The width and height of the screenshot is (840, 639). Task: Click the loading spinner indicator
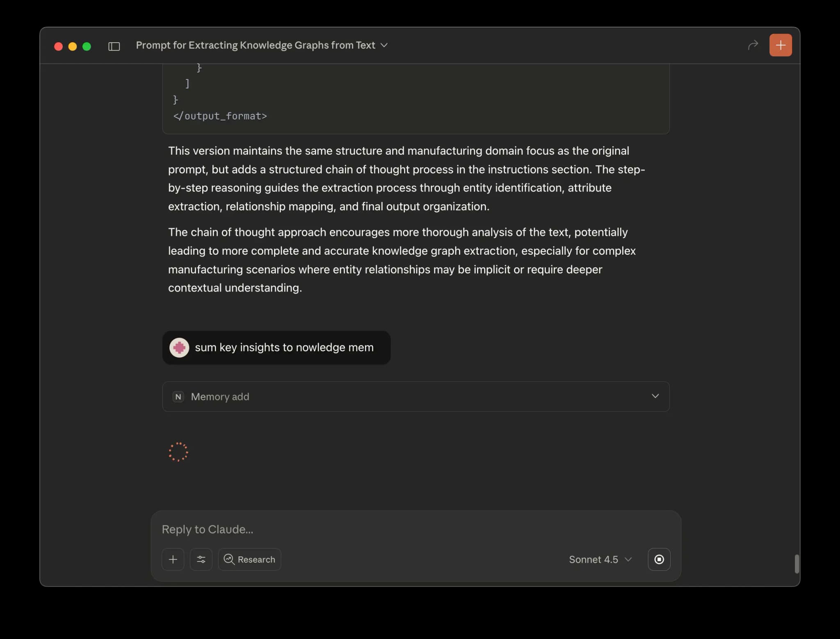pos(179,452)
